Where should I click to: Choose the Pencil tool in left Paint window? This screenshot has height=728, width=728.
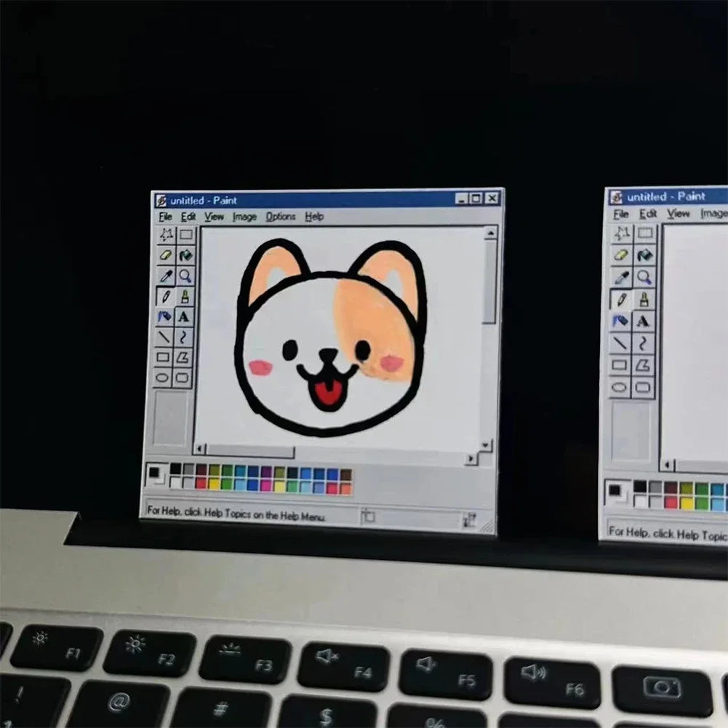coord(165,296)
